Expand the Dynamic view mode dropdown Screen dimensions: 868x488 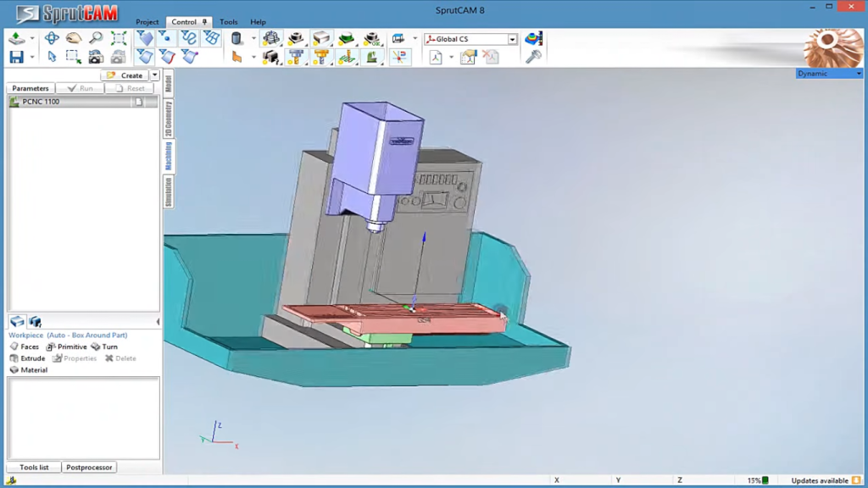click(858, 74)
